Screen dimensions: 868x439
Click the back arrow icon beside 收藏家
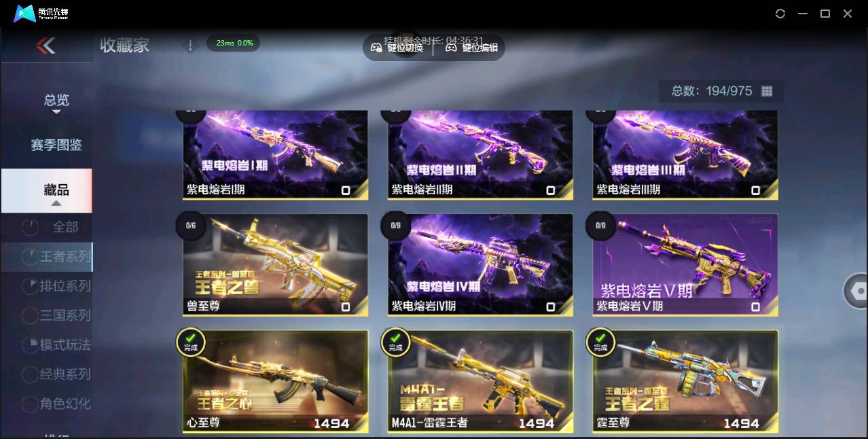click(x=46, y=46)
